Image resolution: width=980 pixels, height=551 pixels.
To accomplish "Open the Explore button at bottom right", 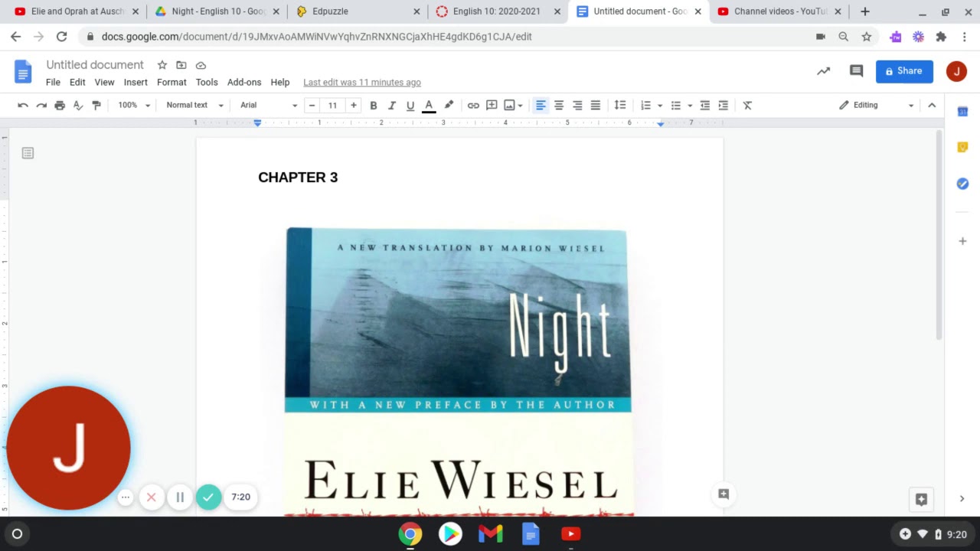I will (921, 500).
